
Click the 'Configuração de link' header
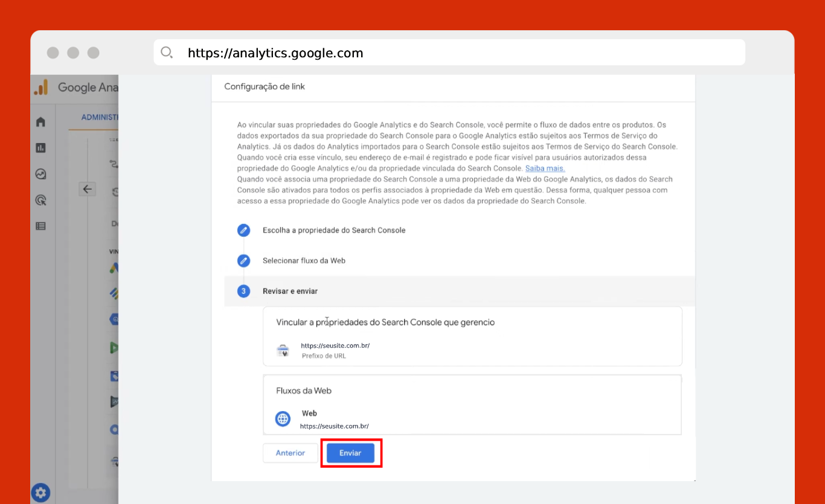tap(265, 87)
